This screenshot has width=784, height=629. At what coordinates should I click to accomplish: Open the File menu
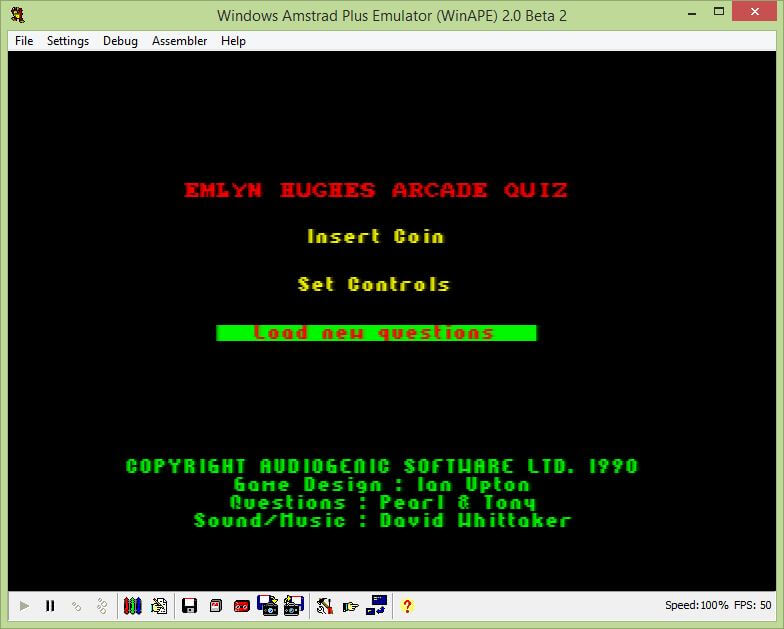pyautogui.click(x=24, y=41)
